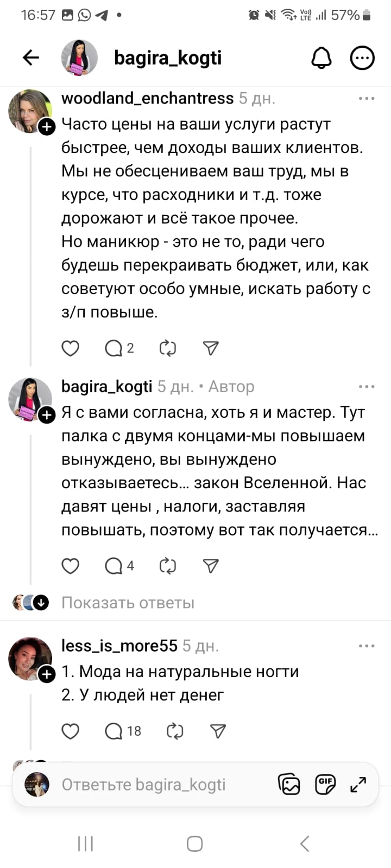Image resolution: width=391 pixels, height=868 pixels.
Task: Attach an image in the reply field
Action: tap(289, 784)
